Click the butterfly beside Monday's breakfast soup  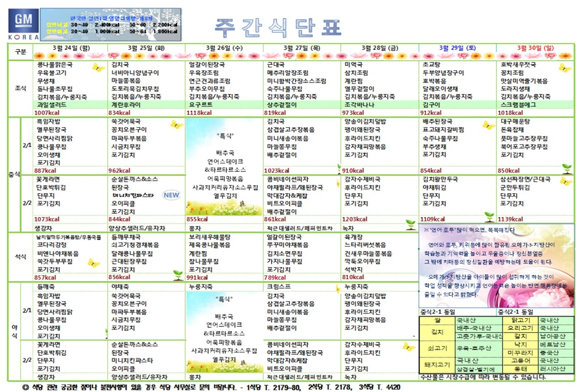98,67
